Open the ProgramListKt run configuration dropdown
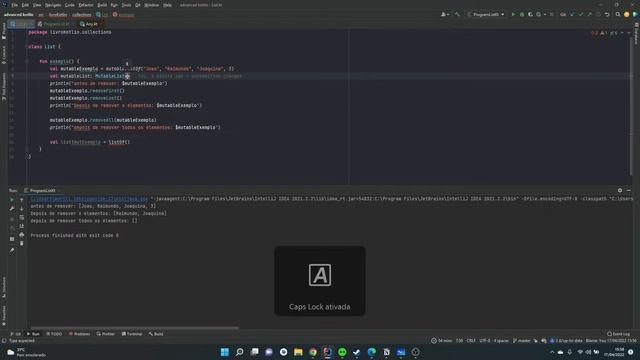 (486, 14)
